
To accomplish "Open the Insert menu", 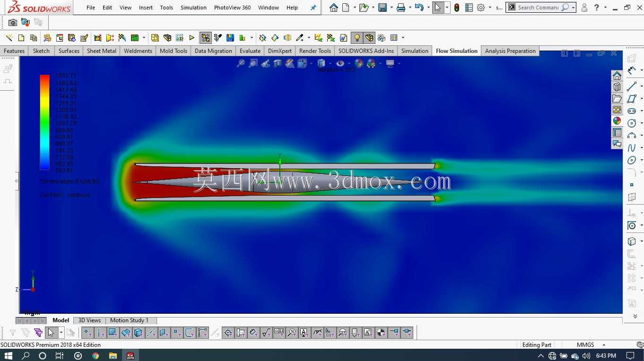I will (146, 8).
